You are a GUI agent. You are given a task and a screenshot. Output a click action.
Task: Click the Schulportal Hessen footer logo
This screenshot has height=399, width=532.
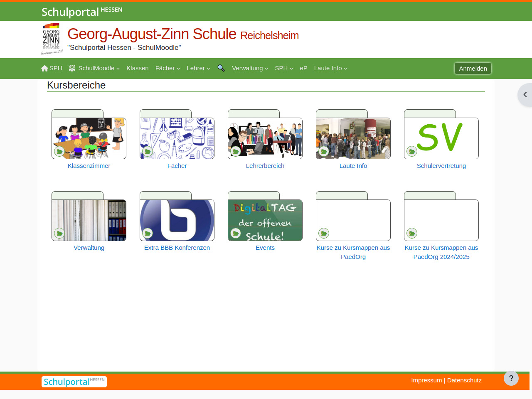pos(74,382)
